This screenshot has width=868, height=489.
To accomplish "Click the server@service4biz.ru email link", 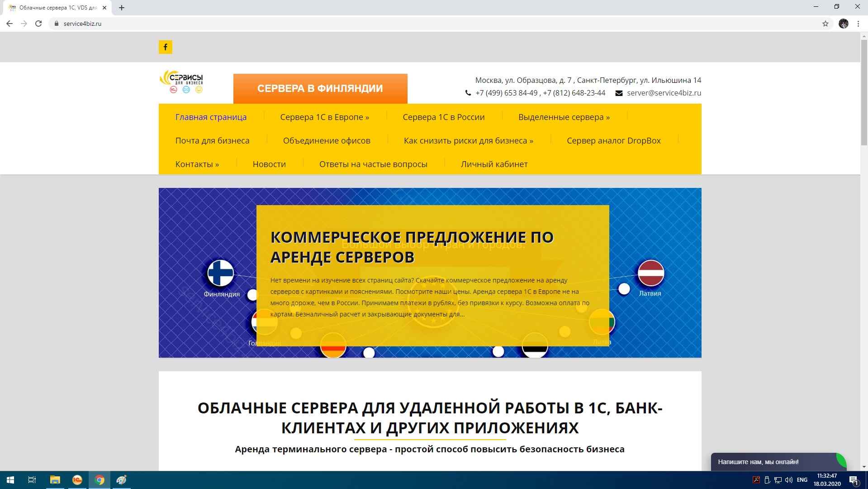I will tap(664, 93).
